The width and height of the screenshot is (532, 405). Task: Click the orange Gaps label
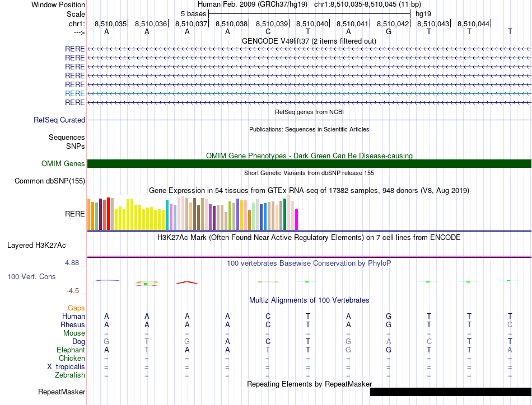pyautogui.click(x=76, y=308)
